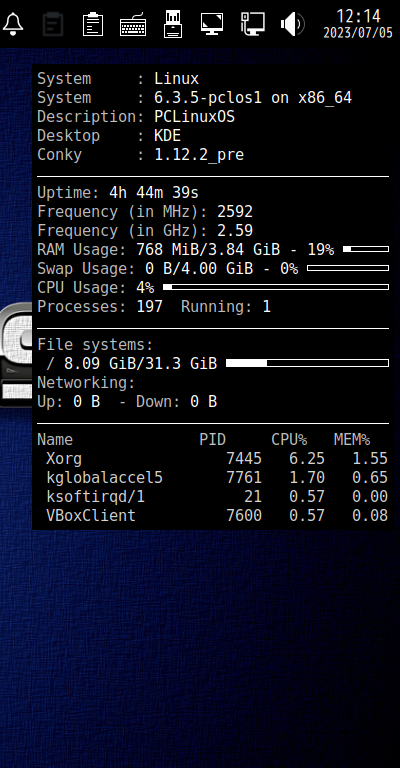Click the RAM Usage progress bar
This screenshot has height=768, width=400.
pyautogui.click(x=366, y=249)
